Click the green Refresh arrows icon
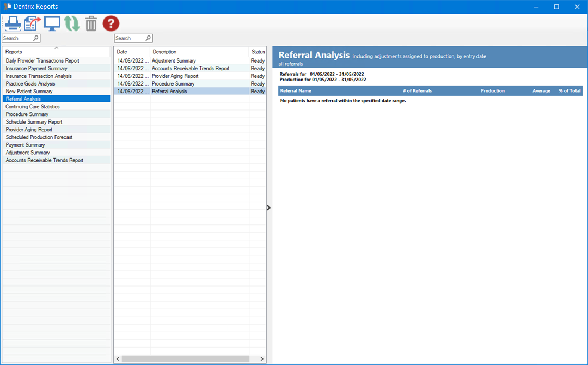This screenshot has height=365, width=588. (x=72, y=23)
